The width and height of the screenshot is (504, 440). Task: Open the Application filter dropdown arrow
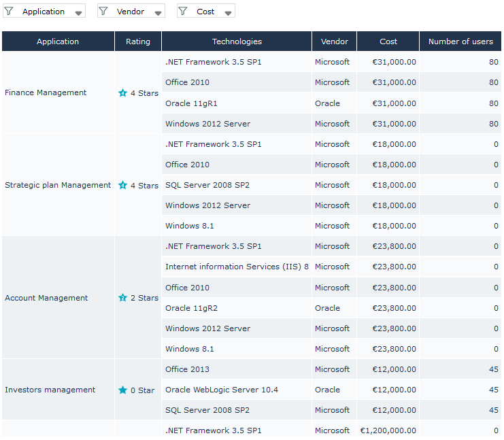(79, 12)
